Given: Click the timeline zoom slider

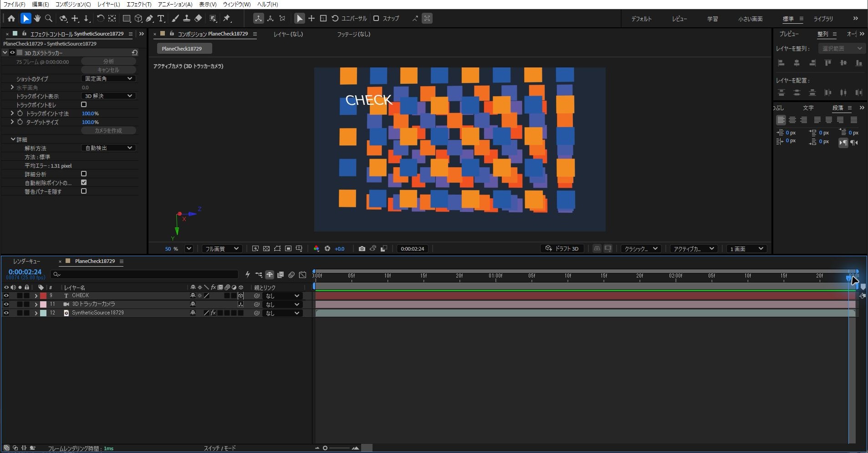Looking at the screenshot, I should coord(337,448).
